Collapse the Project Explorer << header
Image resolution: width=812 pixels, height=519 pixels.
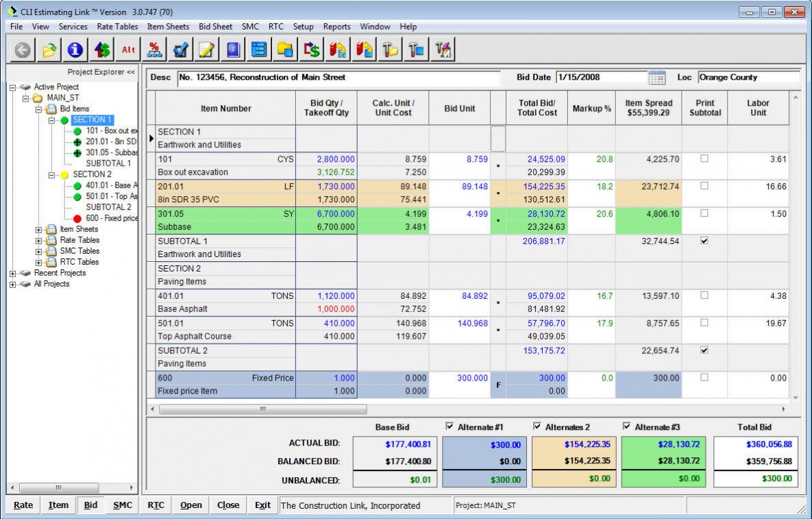101,72
